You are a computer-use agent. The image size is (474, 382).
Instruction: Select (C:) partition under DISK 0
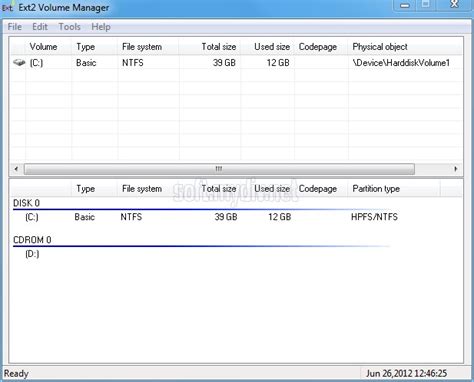click(x=32, y=217)
